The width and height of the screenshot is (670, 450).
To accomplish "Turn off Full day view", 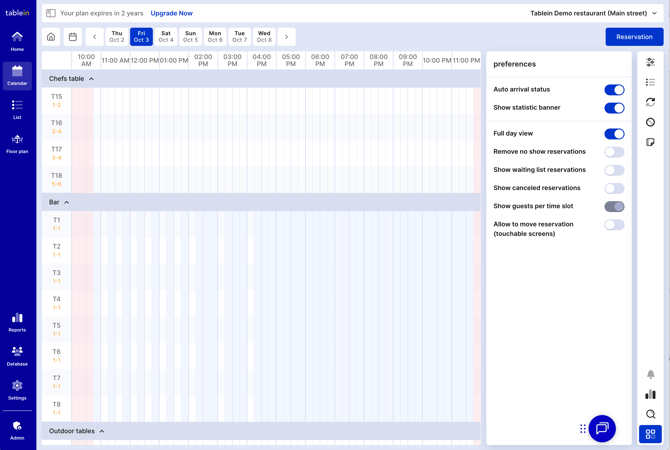I will (x=614, y=134).
